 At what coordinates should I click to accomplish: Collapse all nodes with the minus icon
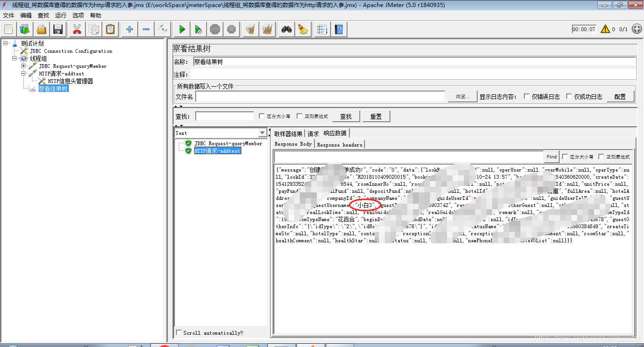click(146, 30)
